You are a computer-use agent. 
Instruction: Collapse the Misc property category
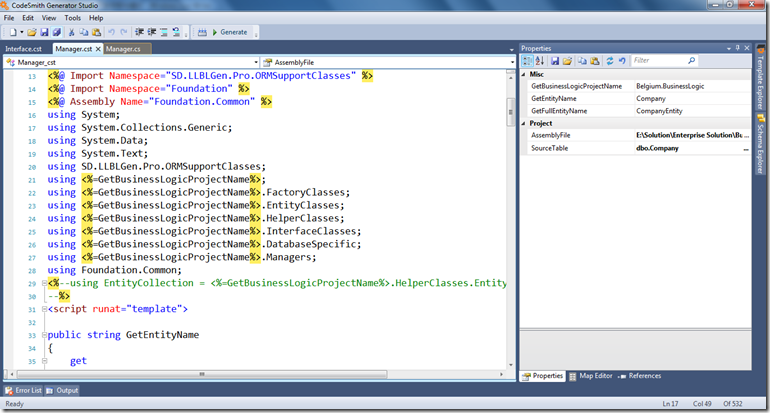point(524,74)
